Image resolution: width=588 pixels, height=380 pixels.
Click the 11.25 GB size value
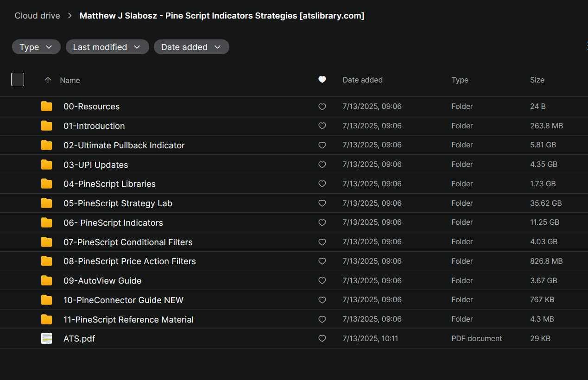tap(545, 223)
